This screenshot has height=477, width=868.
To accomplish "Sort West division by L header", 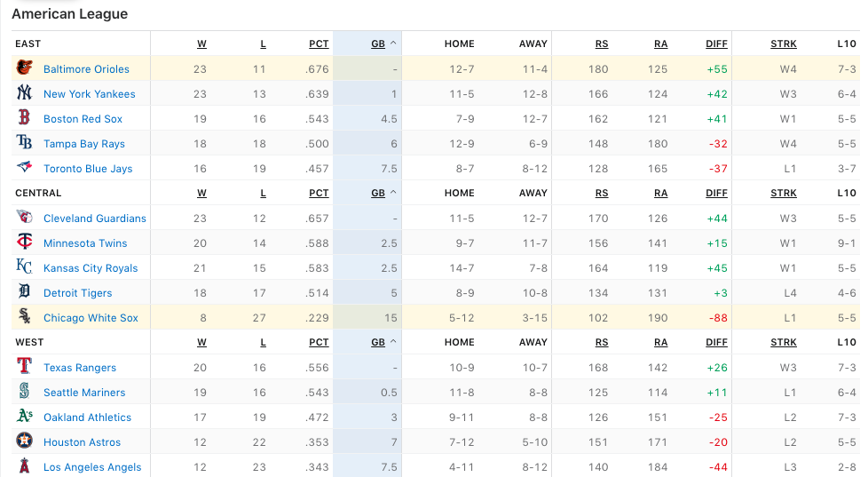I will point(263,342).
